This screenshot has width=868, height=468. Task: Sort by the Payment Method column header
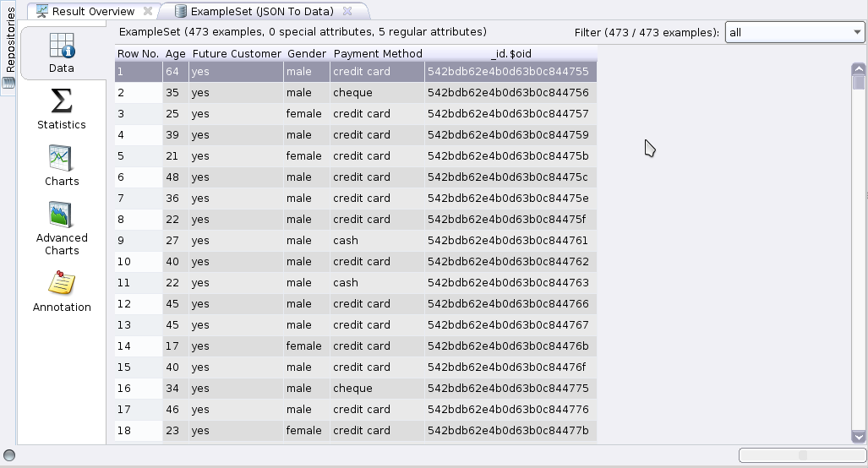(x=378, y=53)
